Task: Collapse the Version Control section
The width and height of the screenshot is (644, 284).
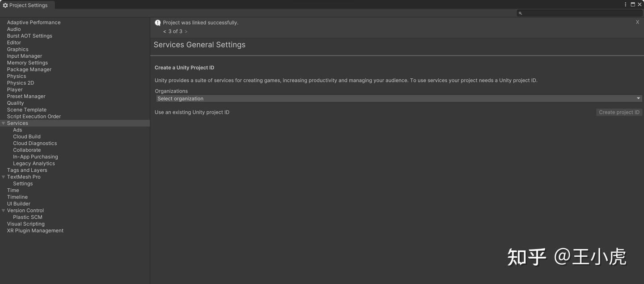Action: tap(4, 210)
